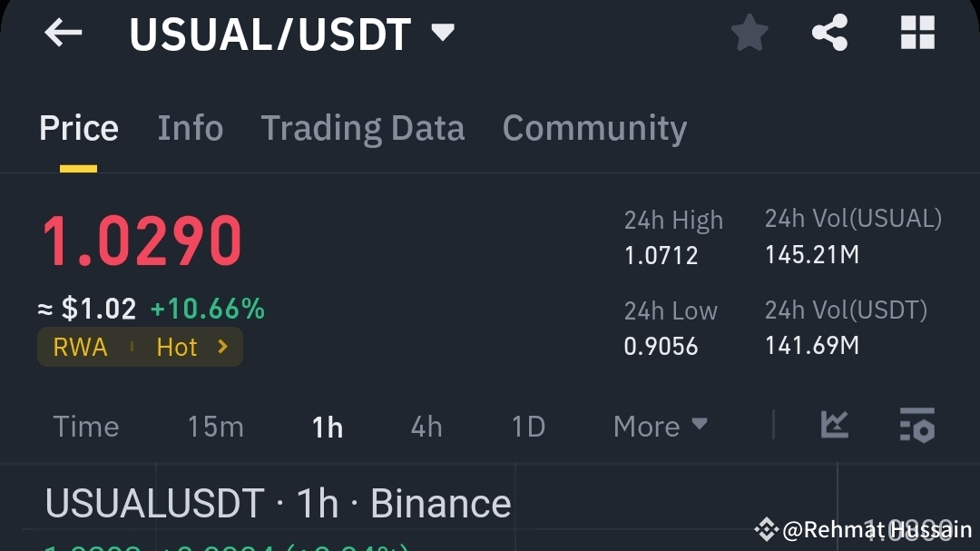The width and height of the screenshot is (980, 551).
Task: Click the RWA label badge
Action: pyautogui.click(x=79, y=347)
